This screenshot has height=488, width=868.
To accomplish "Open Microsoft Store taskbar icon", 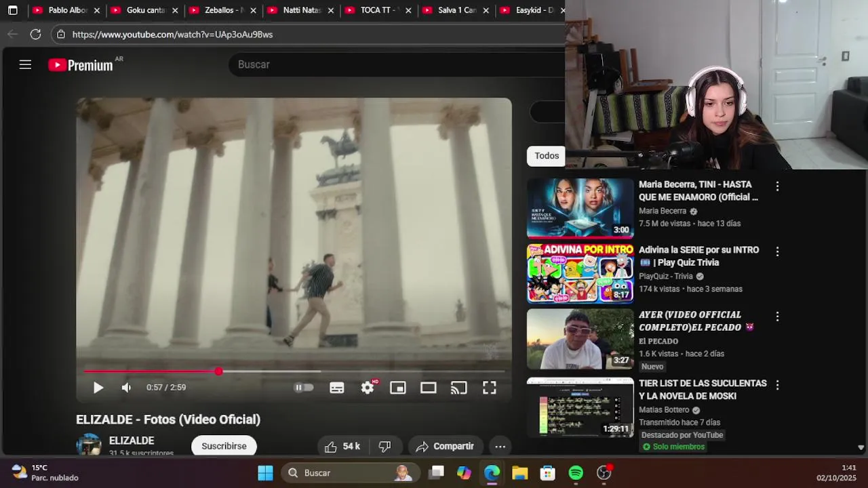I will click(547, 473).
